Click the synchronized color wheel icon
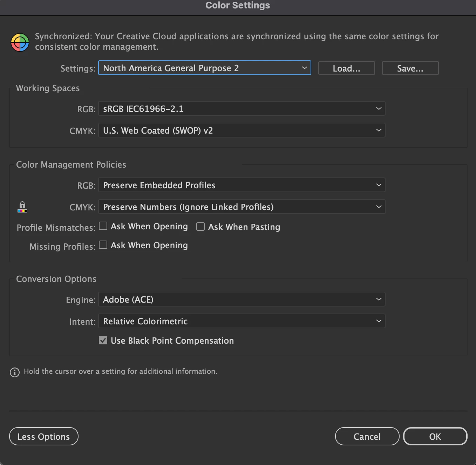 20,42
